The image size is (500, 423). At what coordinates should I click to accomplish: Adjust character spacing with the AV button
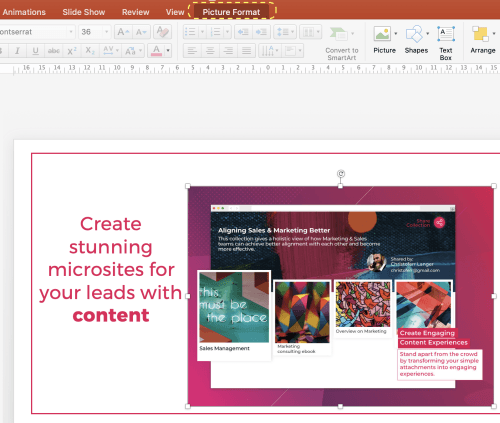[111, 51]
